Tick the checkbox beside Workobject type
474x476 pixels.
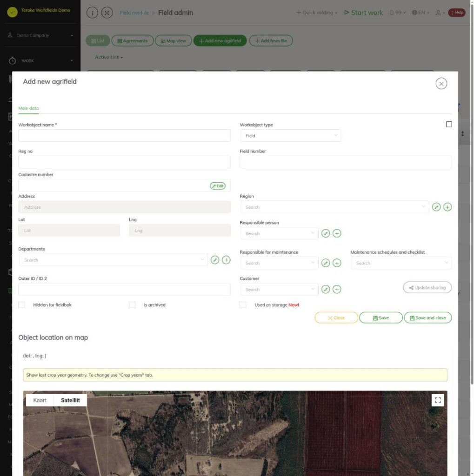coord(449,125)
